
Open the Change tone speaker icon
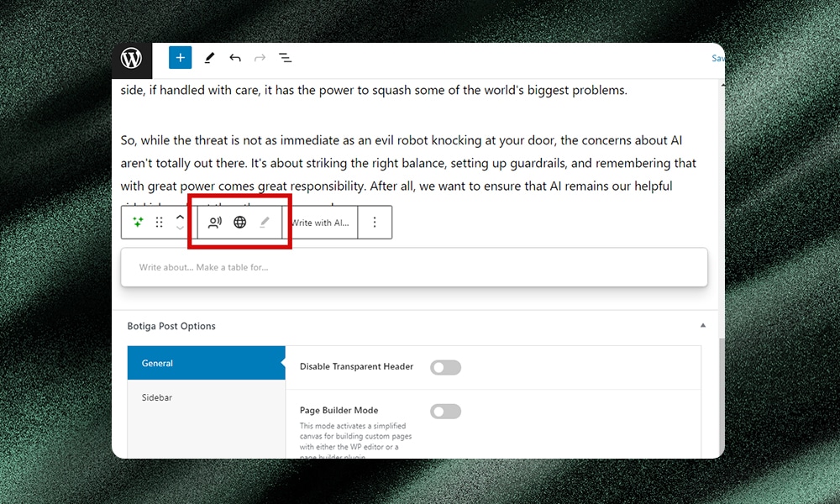pos(215,223)
